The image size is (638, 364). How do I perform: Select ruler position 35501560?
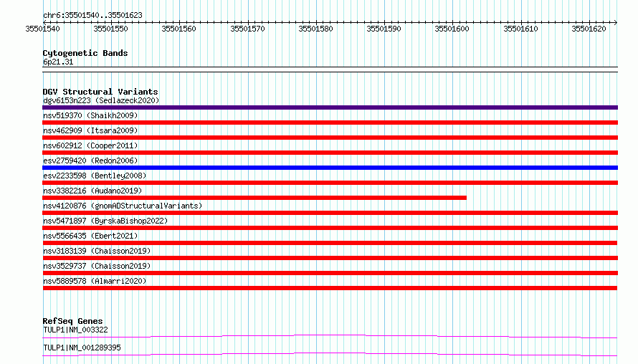[178, 29]
